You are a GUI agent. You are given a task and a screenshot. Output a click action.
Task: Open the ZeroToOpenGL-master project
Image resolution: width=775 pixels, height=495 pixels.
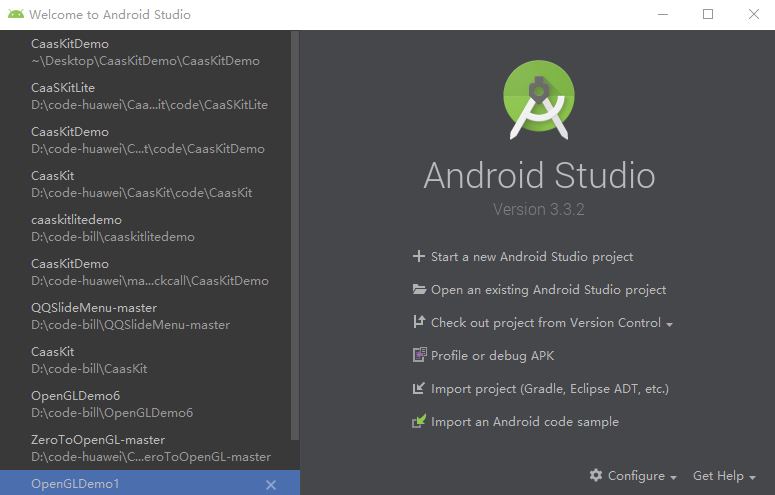tap(145, 448)
